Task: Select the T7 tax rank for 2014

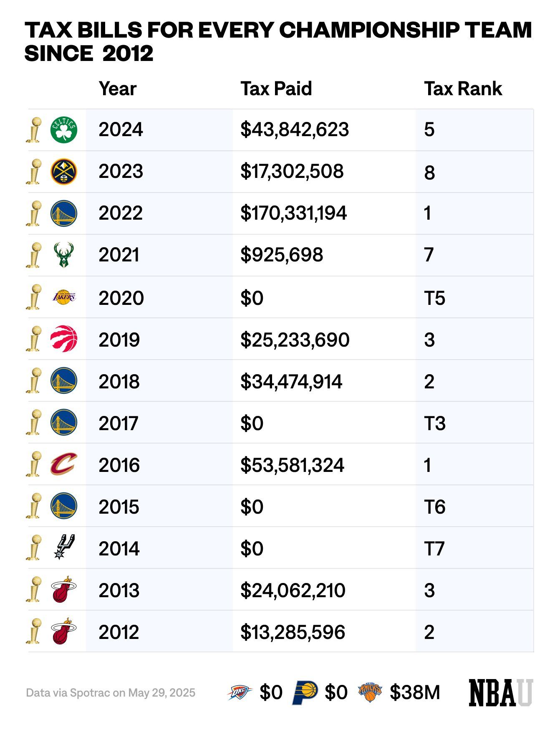Action: click(434, 549)
